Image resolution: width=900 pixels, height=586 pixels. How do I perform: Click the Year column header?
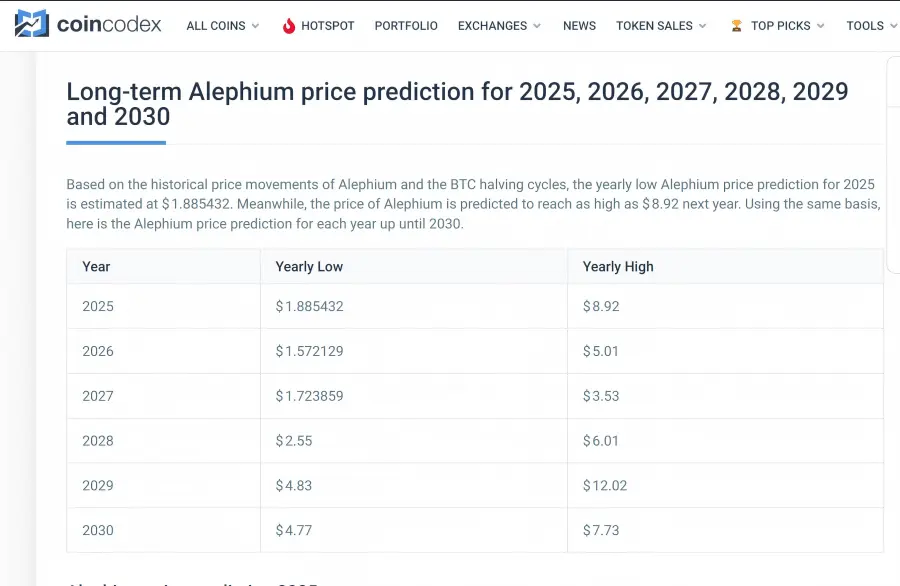coord(96,266)
